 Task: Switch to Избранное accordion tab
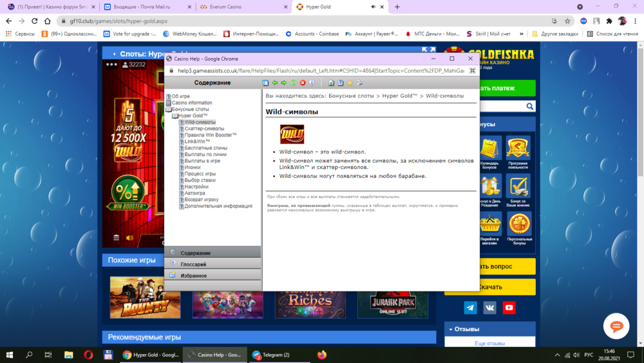(x=213, y=275)
